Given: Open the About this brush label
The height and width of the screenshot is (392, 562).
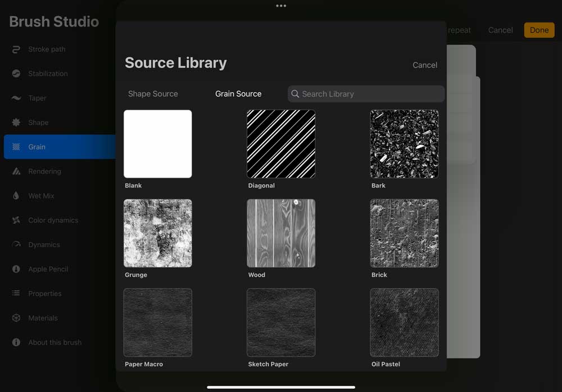Looking at the screenshot, I should (55, 342).
